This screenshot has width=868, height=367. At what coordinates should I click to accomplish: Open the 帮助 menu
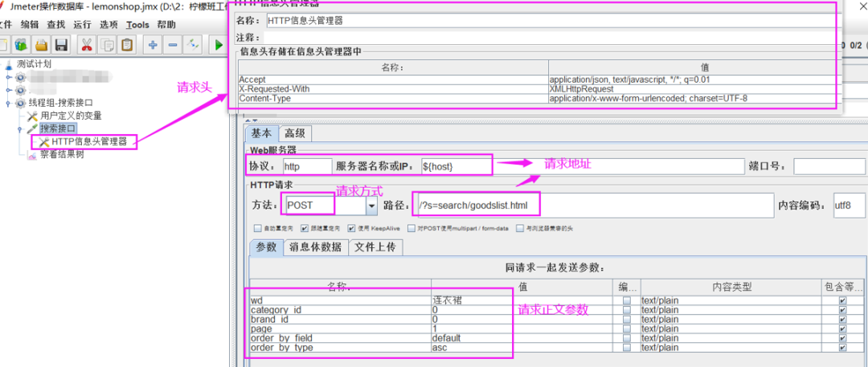click(x=166, y=25)
